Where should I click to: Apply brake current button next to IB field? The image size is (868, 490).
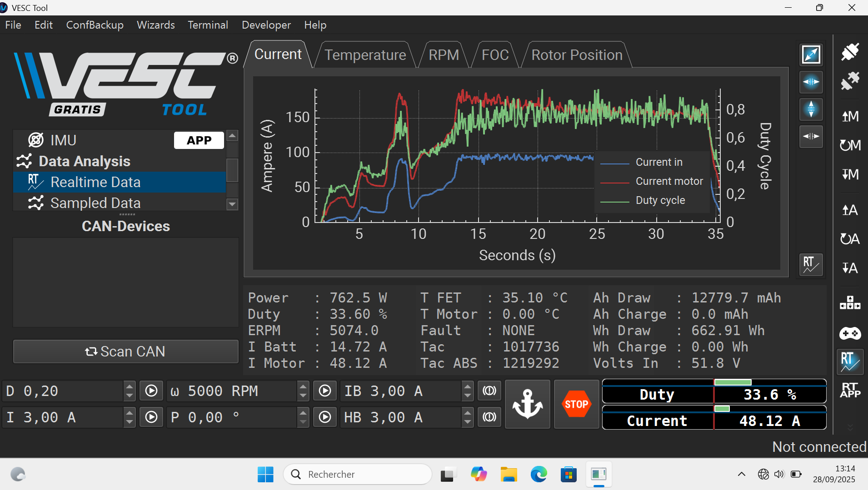[x=489, y=391]
